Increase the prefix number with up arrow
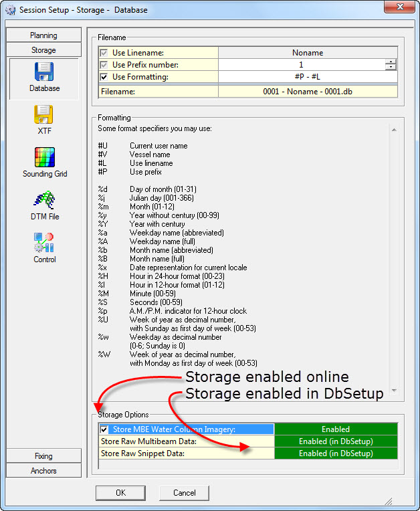The width and height of the screenshot is (420, 511). click(x=391, y=62)
